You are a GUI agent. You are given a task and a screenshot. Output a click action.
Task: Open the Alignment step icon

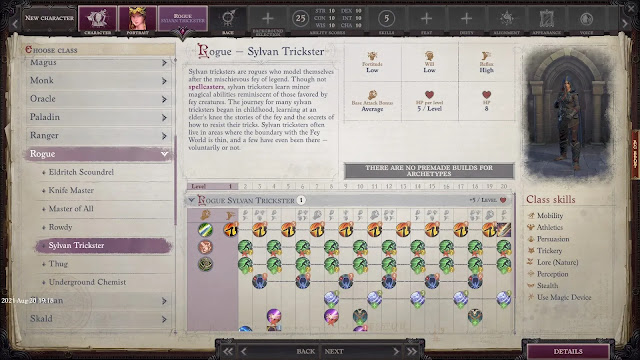[x=507, y=18]
